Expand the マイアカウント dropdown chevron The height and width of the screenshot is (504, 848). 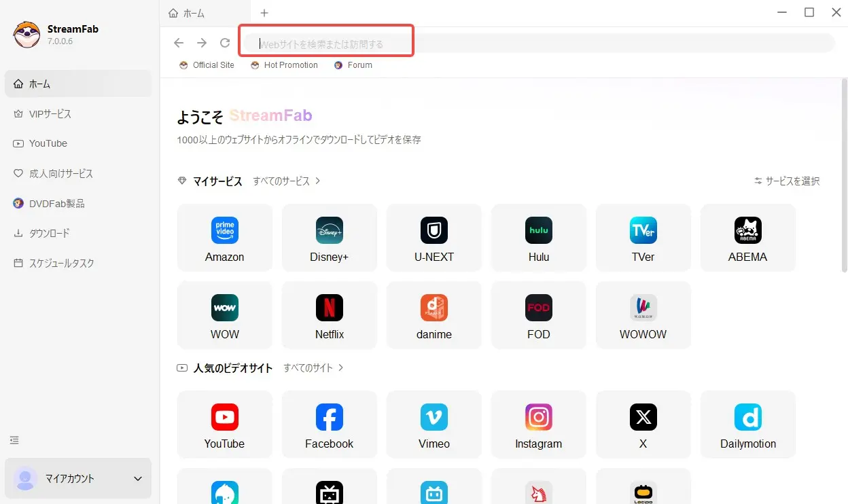tap(138, 479)
